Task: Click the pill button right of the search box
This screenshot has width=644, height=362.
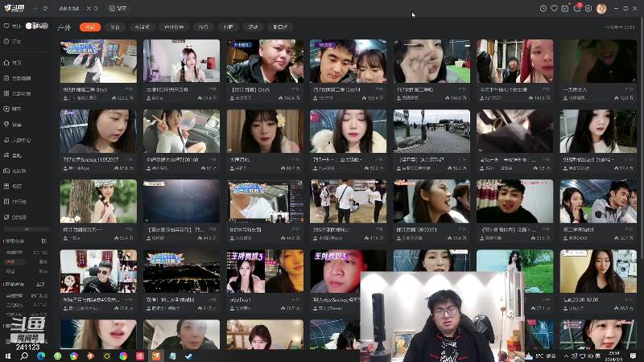Action: point(118,8)
